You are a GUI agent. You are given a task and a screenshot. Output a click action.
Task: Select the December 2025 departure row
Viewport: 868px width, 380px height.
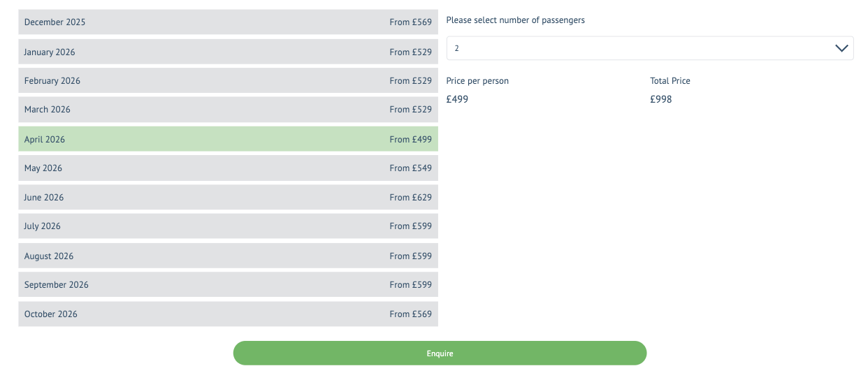(228, 22)
